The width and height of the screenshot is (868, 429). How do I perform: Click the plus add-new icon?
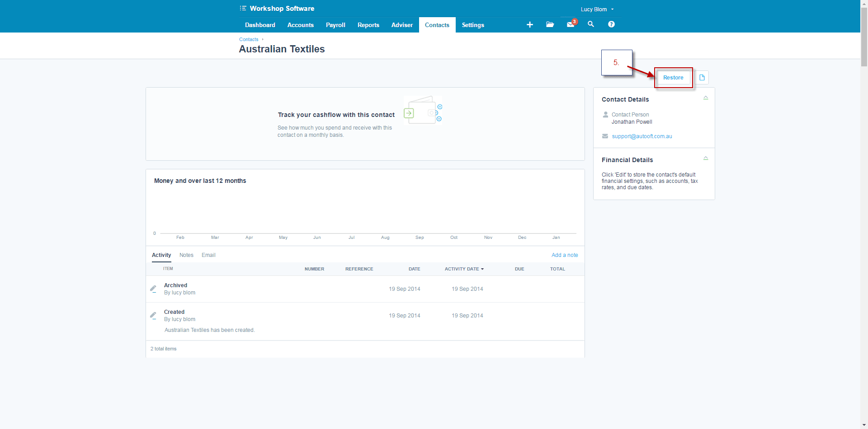click(530, 24)
